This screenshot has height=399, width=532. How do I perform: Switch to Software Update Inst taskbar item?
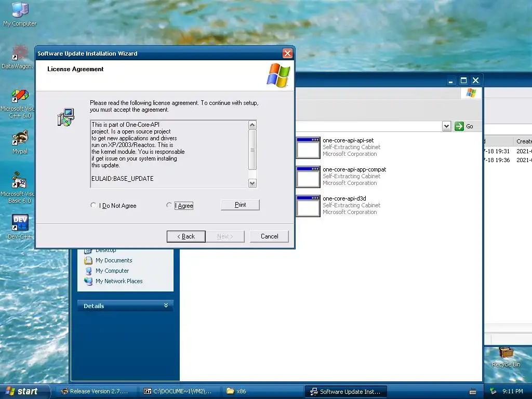pyautogui.click(x=345, y=391)
